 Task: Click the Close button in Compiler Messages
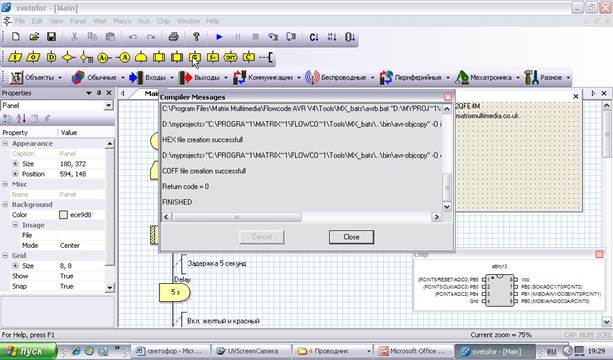point(351,237)
